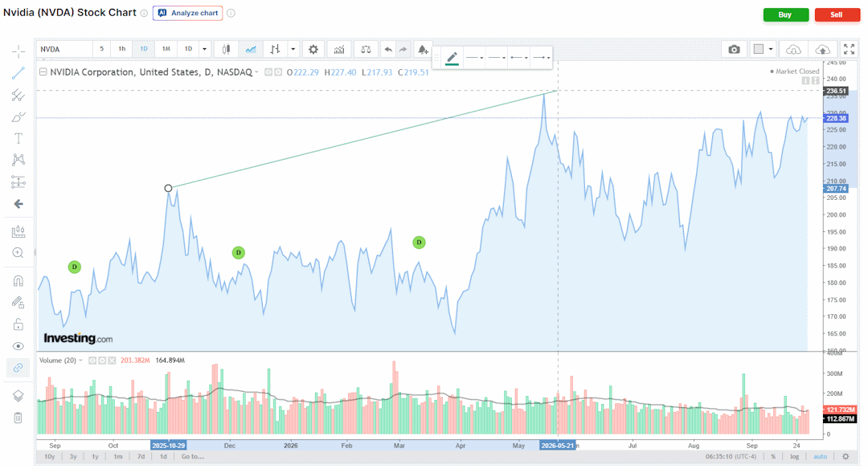Open the pattern drawing tools
This screenshot has height=469, width=868.
(18, 160)
